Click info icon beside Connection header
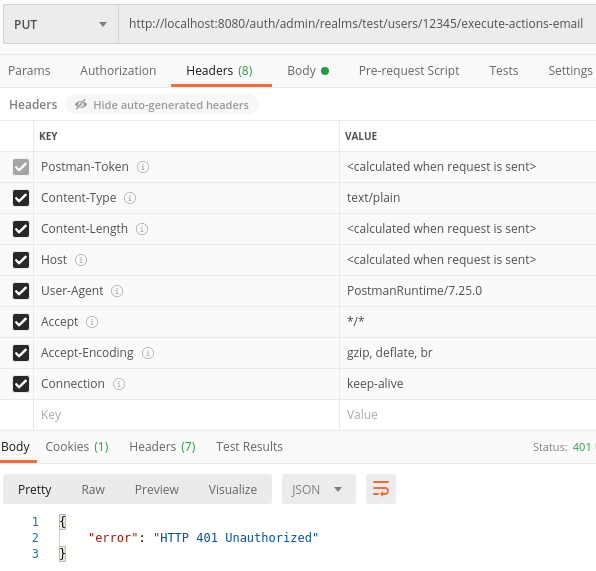The height and width of the screenshot is (571, 596). point(119,384)
